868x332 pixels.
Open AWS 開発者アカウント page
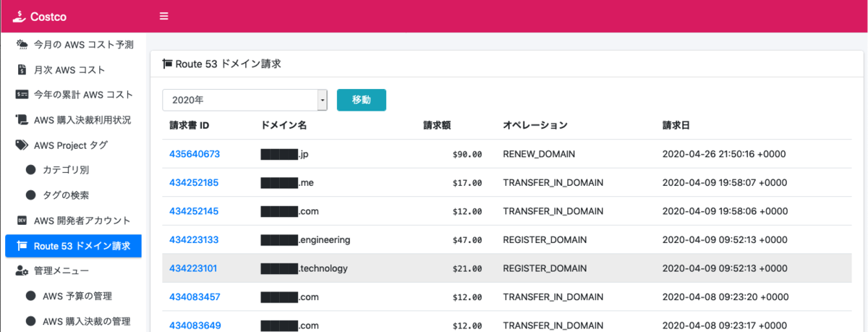pyautogui.click(x=82, y=221)
